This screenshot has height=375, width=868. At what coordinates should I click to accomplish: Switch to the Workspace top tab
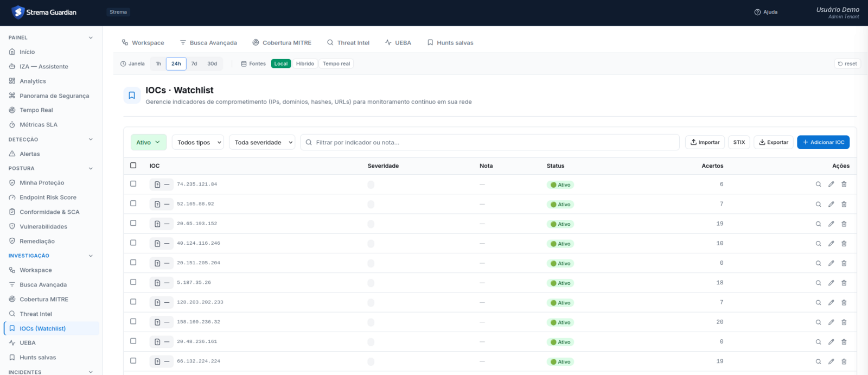143,43
